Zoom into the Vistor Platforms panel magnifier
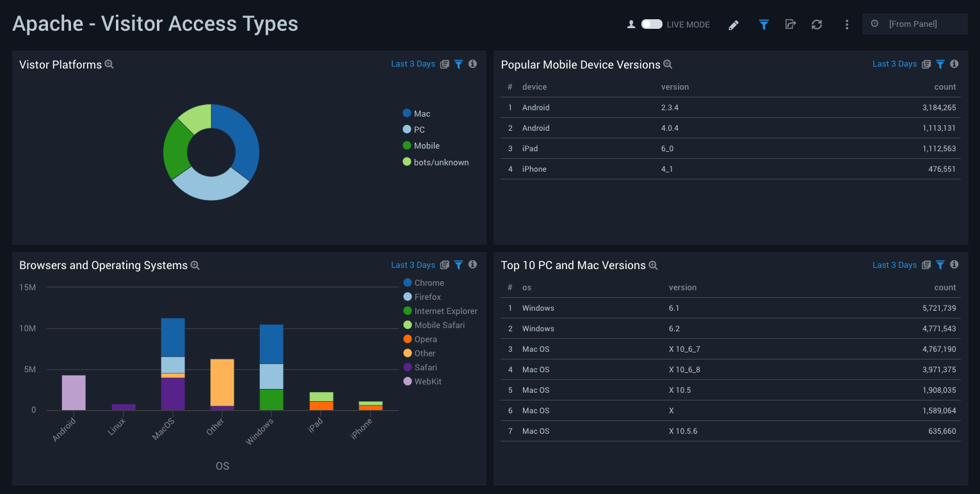This screenshot has width=980, height=494. point(109,65)
